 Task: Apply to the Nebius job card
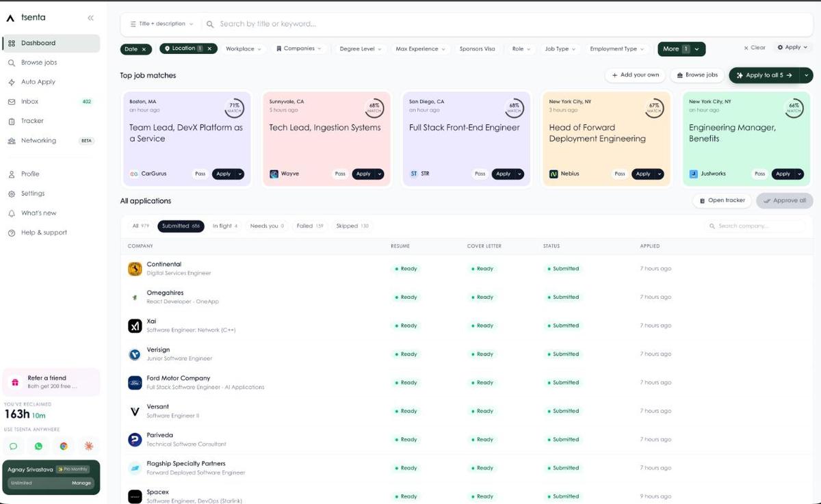[x=643, y=174]
